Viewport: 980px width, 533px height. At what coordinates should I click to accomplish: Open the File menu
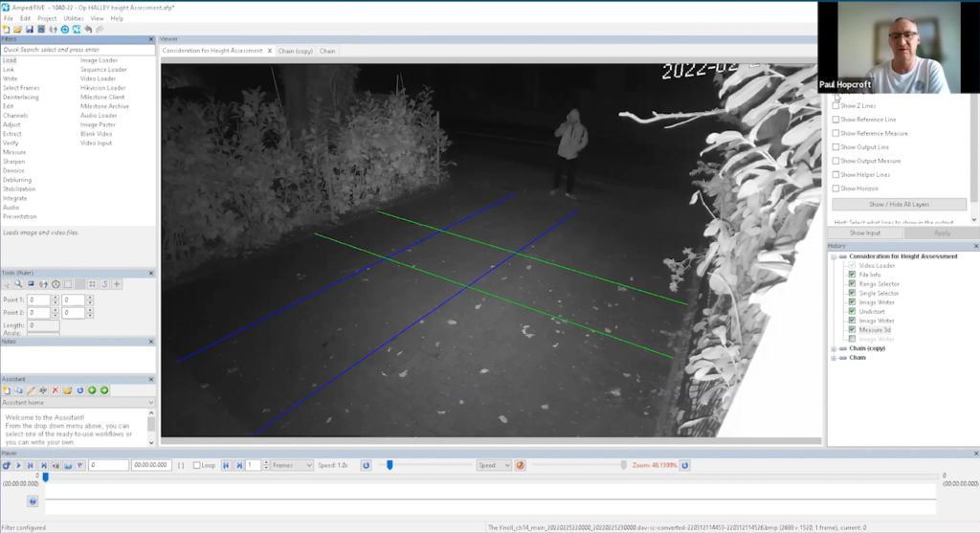coord(8,19)
